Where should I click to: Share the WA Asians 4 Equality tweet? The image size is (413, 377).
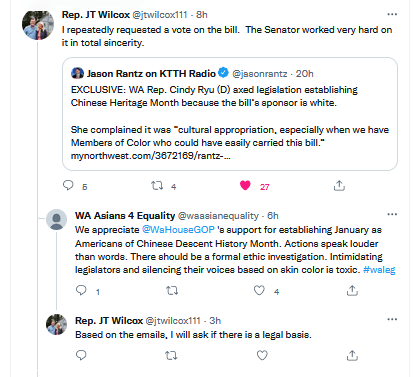click(352, 291)
